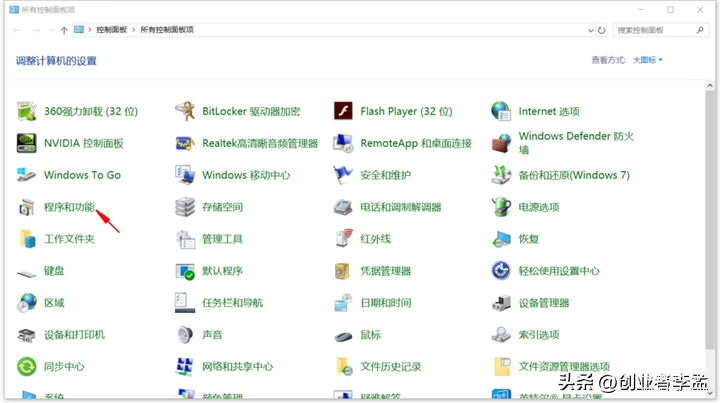Click the Realtek高清晰音频管理器 icon
This screenshot has width=720, height=403.
(x=185, y=143)
